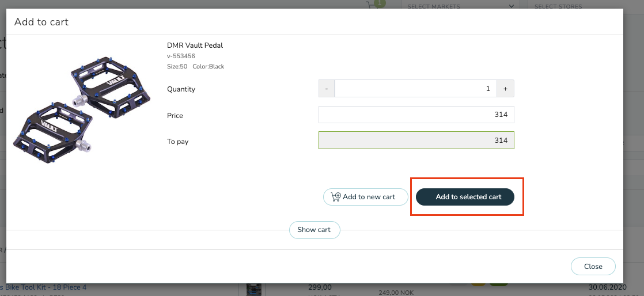Click the shopping cart icon in header
644x296 pixels.
click(374, 5)
